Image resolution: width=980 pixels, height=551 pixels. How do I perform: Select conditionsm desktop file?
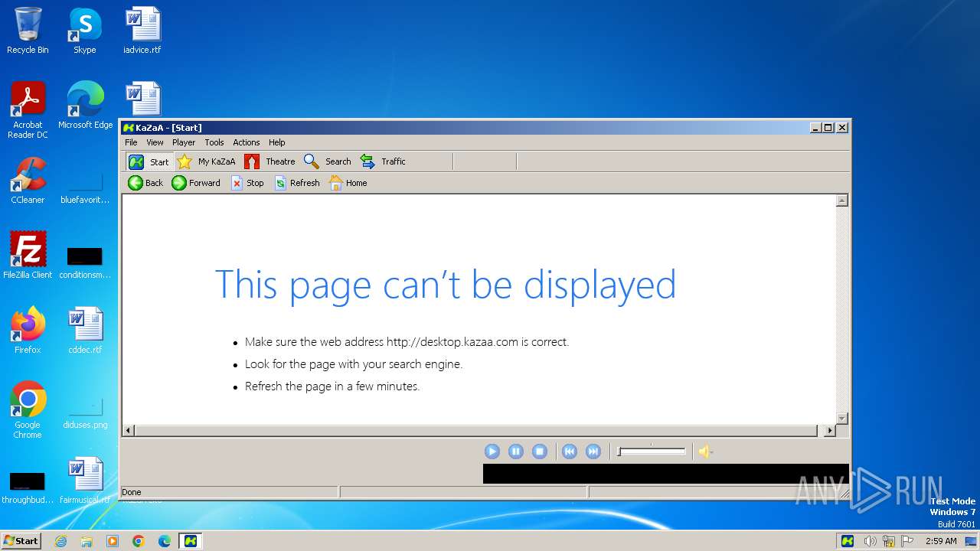coord(85,262)
